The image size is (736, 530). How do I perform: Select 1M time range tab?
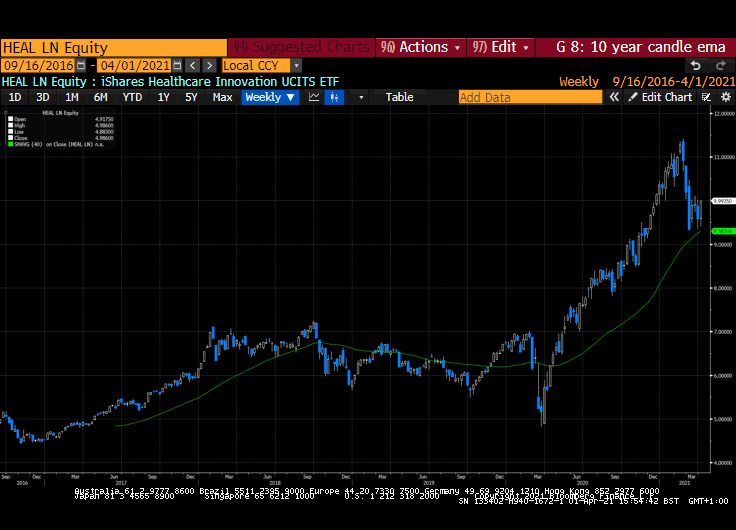71,97
